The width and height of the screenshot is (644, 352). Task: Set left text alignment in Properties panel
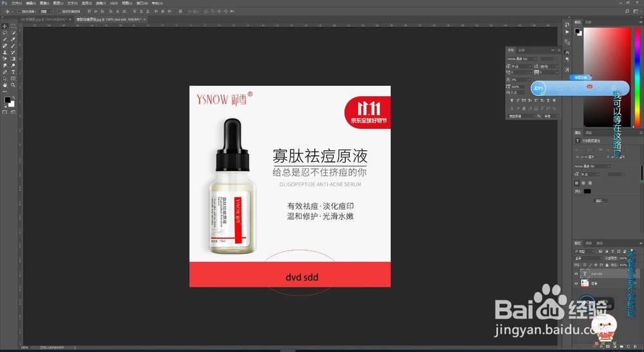pyautogui.click(x=576, y=183)
